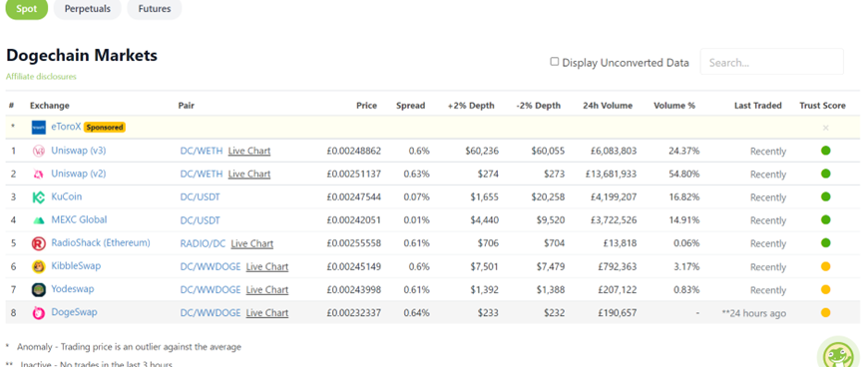Click the Yodeswap logo icon
868x367 pixels.
point(38,290)
